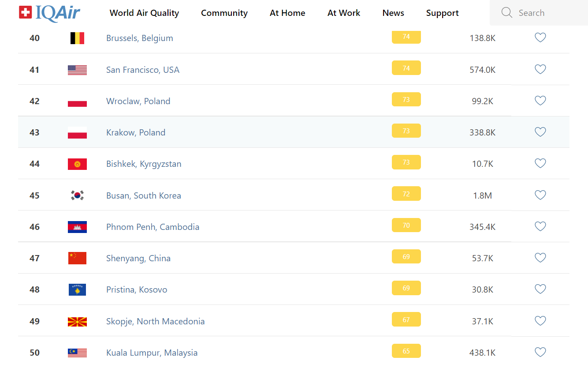Click the Kosovo flag icon
Viewport: 588px width, 372px height.
pyautogui.click(x=77, y=290)
